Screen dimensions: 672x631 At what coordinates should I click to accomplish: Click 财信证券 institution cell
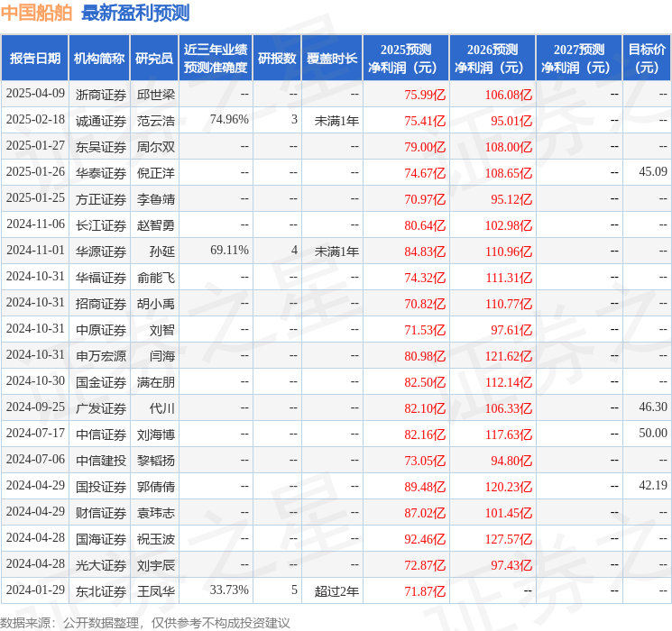pos(101,513)
